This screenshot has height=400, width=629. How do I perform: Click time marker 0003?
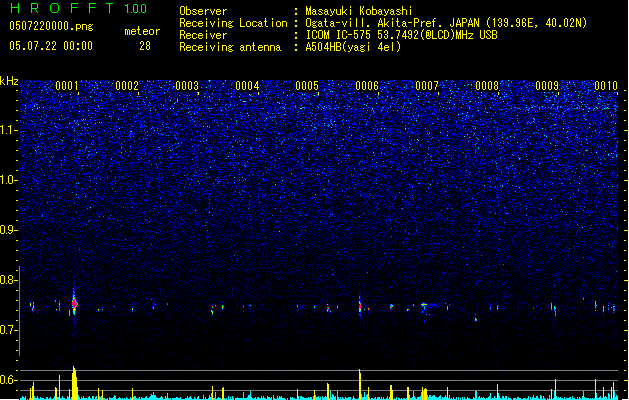click(x=187, y=86)
